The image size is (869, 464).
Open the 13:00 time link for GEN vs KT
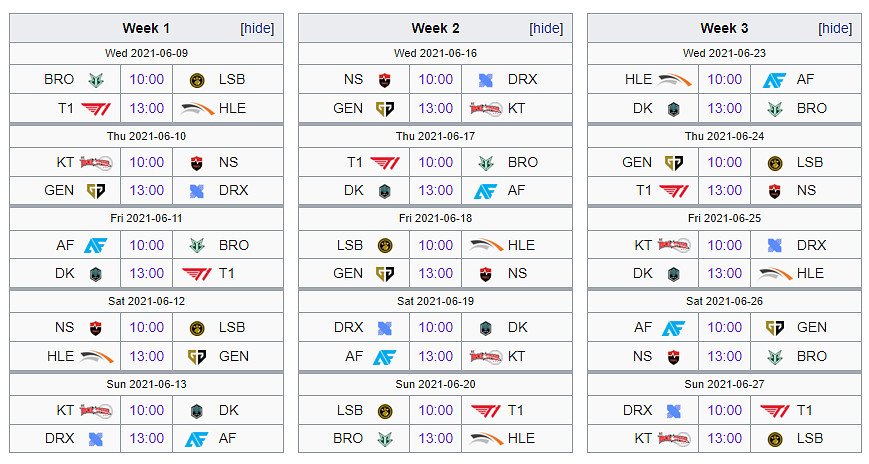[436, 108]
